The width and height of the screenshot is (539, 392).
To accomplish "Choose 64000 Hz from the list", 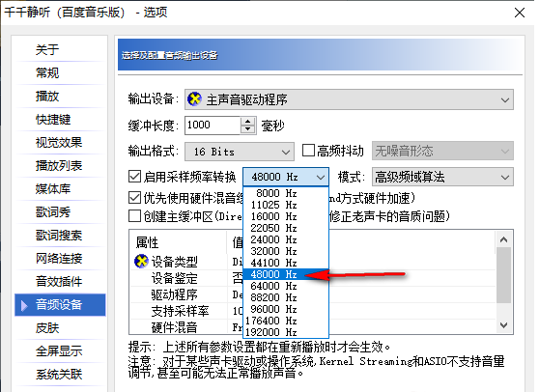I will tap(286, 286).
